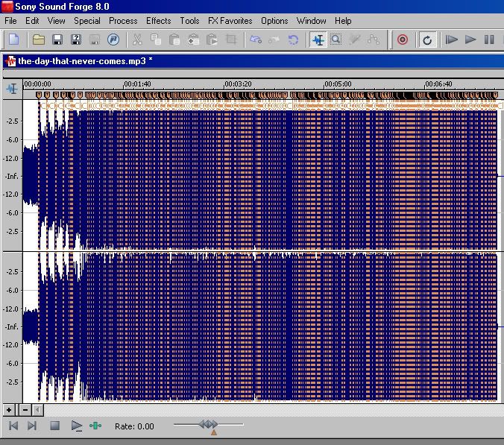Click the grayed Render As icon
504x445 pixels.
pos(95,40)
